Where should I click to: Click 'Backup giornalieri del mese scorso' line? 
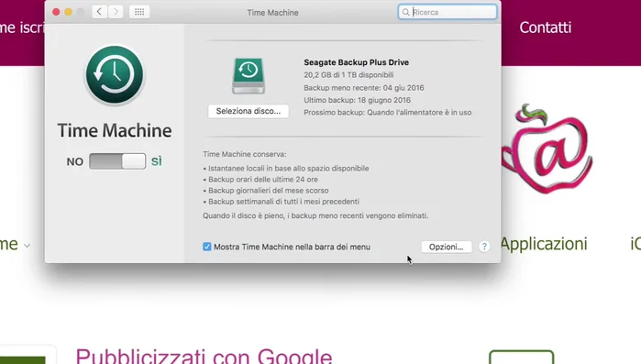tap(266, 191)
